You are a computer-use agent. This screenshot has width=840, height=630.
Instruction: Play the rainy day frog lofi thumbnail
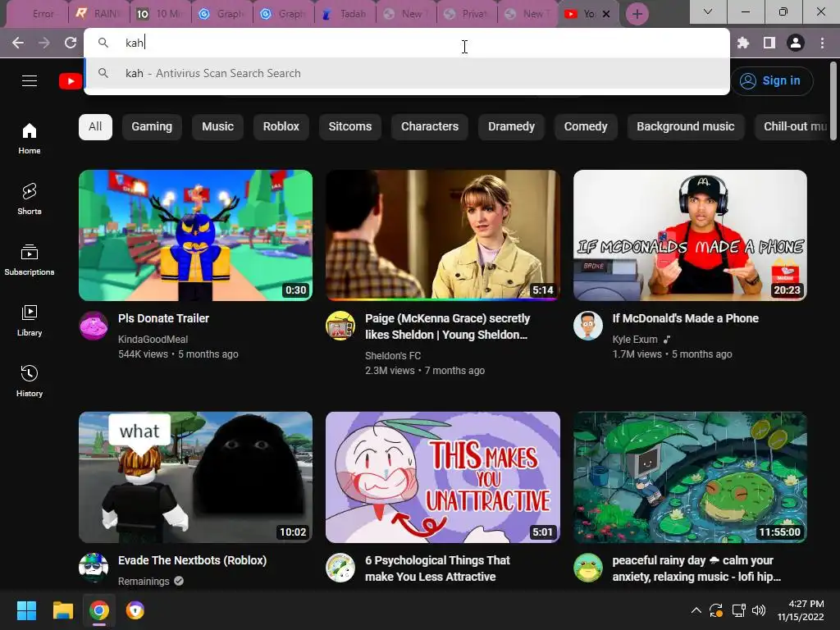pos(690,477)
